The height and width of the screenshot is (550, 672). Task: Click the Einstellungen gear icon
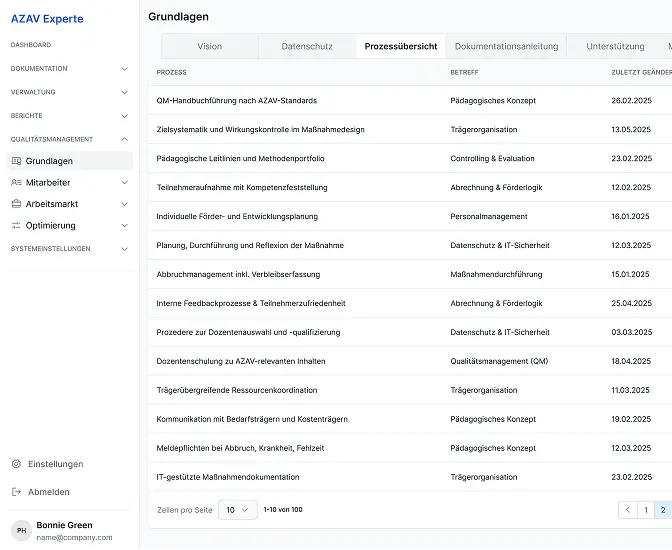(16, 464)
